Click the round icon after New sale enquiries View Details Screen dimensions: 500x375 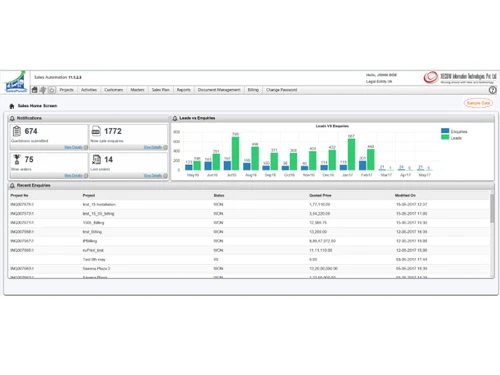[165, 147]
